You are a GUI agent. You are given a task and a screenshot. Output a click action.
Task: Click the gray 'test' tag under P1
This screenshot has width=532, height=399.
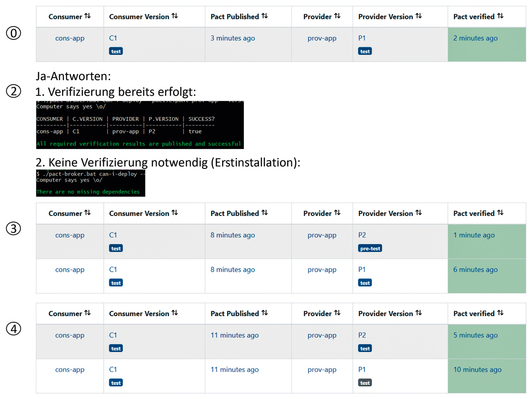[365, 383]
